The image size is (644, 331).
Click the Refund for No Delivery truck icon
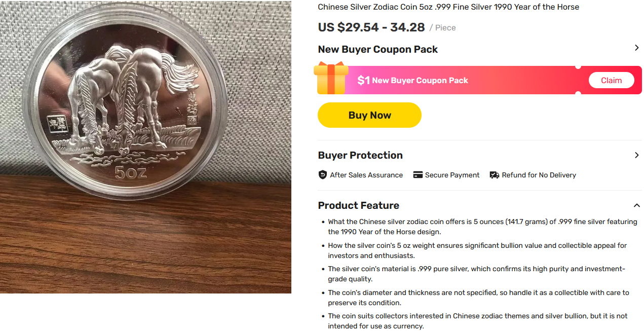(494, 175)
